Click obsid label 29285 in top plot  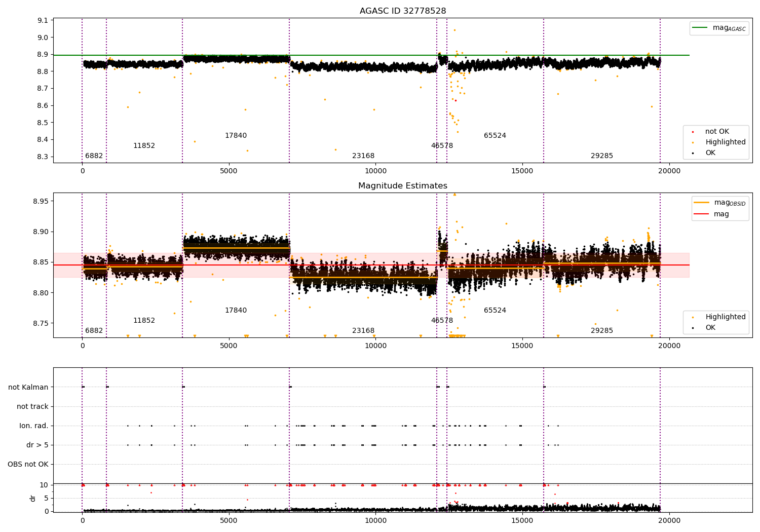pyautogui.click(x=602, y=156)
